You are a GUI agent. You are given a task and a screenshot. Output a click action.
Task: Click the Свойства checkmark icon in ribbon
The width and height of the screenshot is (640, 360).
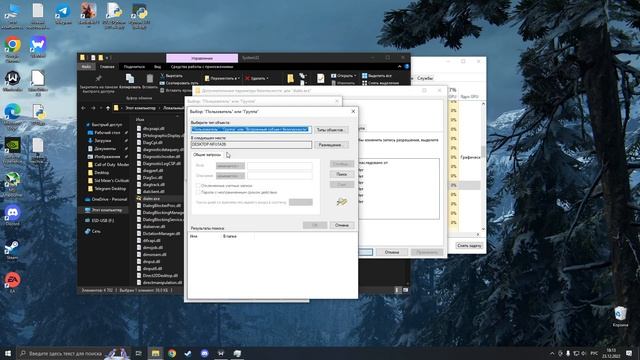[320, 78]
